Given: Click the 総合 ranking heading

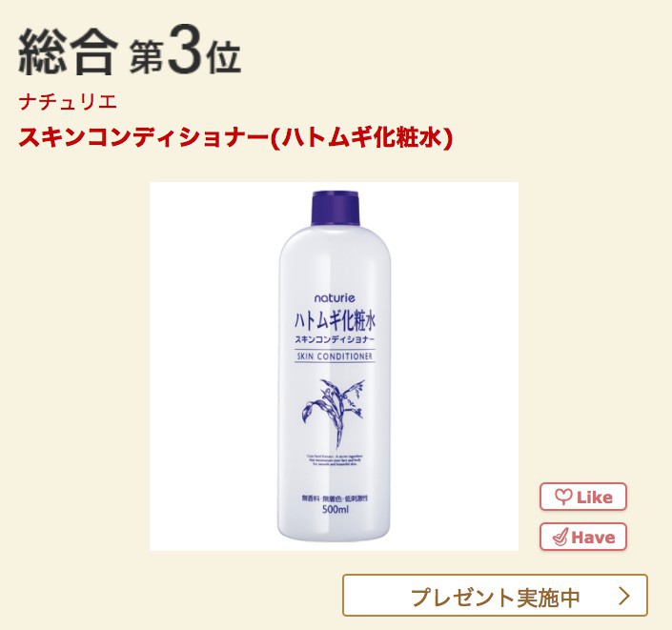Looking at the screenshot, I should 68,53.
